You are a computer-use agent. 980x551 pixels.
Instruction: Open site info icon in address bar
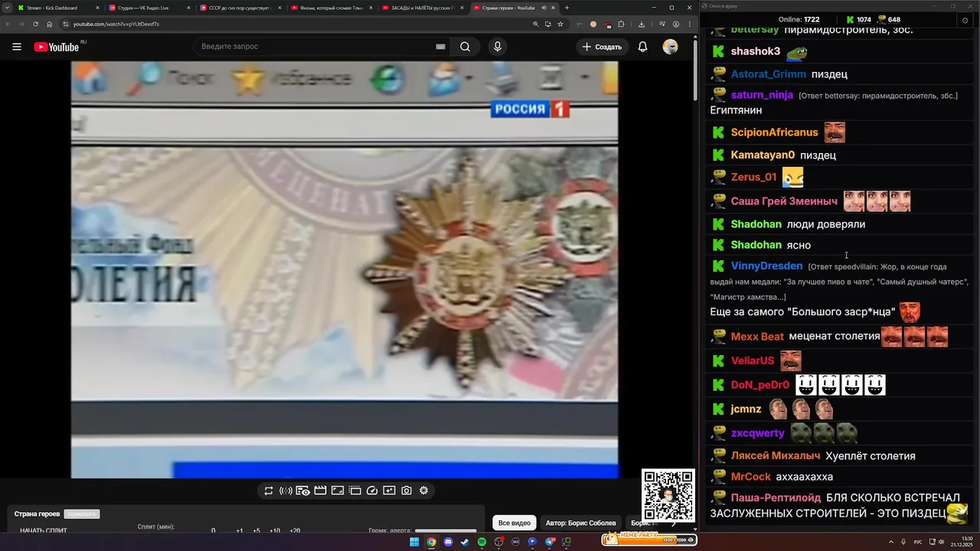[65, 24]
